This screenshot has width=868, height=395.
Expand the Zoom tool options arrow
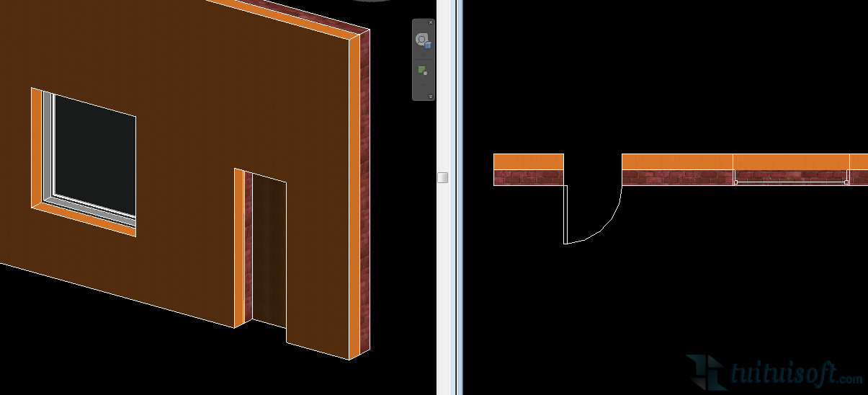pyautogui.click(x=424, y=84)
